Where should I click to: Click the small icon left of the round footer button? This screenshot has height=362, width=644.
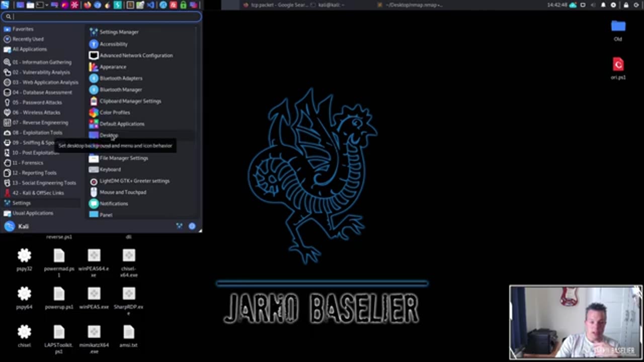179,226
